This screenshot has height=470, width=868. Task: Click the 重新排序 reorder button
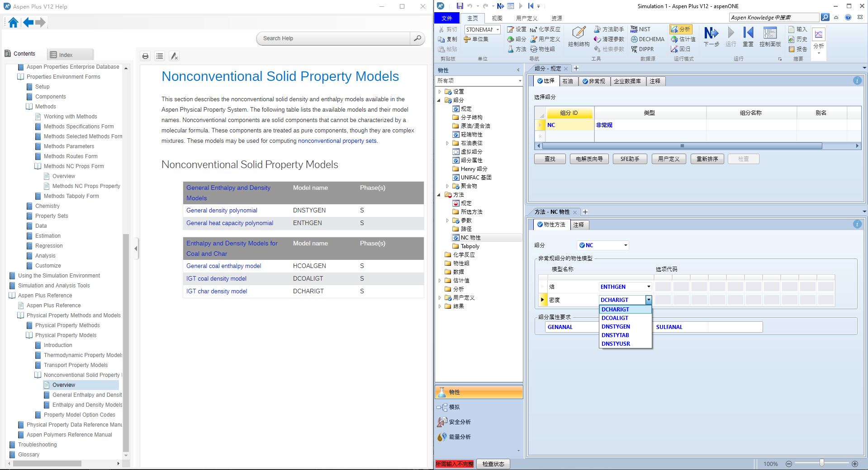707,159
